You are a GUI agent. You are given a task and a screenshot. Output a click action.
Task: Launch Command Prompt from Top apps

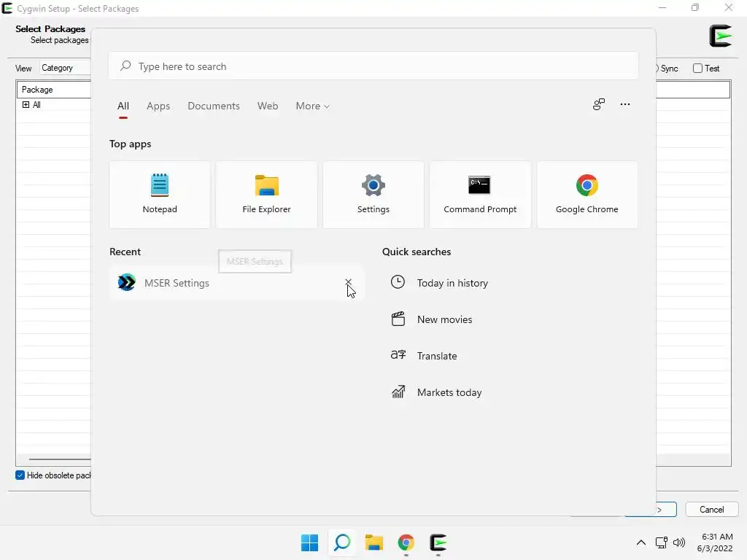click(480, 194)
